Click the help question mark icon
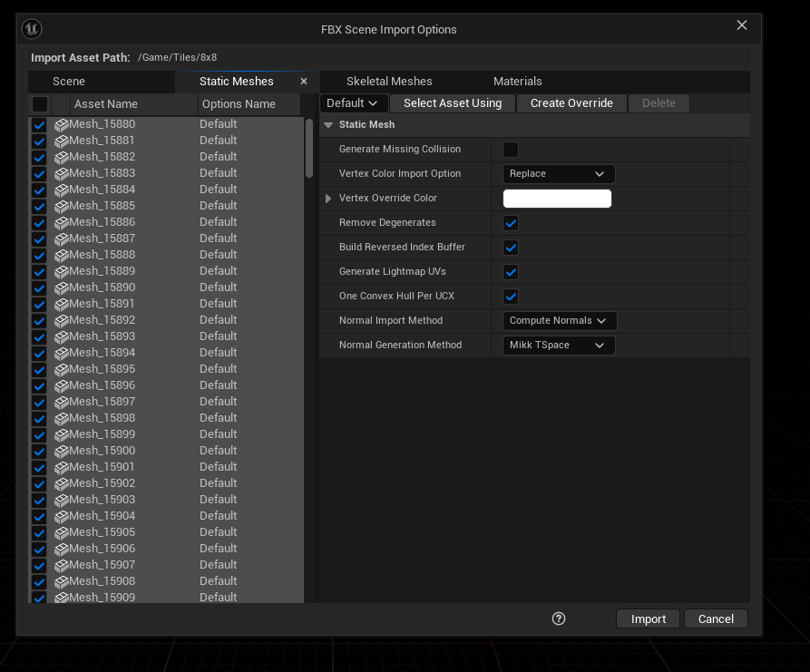This screenshot has width=810, height=672. pos(559,618)
